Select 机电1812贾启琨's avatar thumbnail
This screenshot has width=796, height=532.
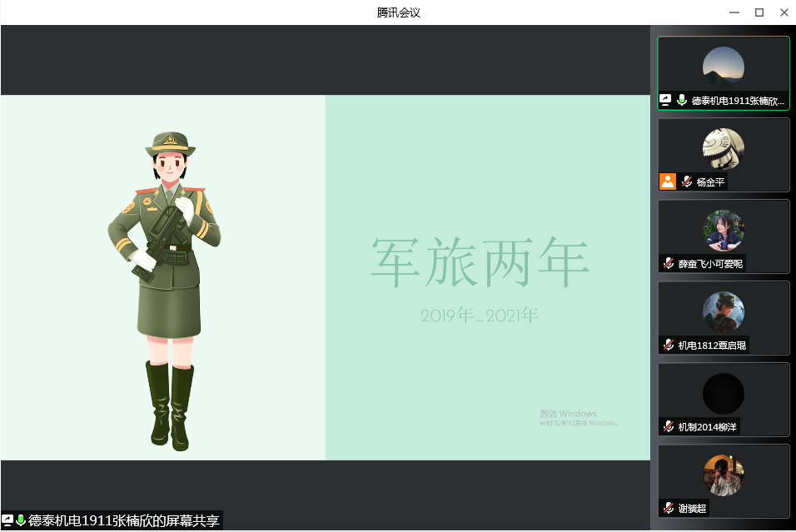pyautogui.click(x=723, y=312)
